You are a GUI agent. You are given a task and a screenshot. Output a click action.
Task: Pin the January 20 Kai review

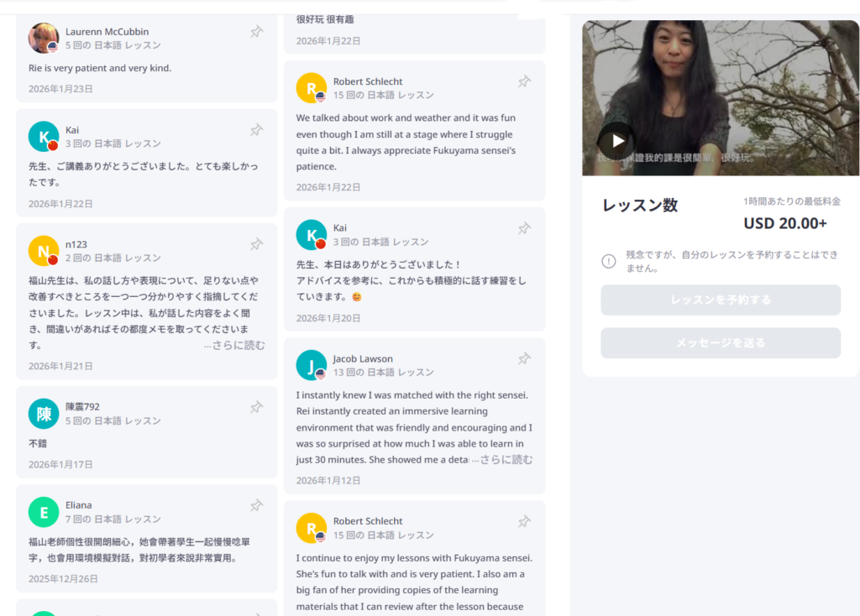(524, 228)
